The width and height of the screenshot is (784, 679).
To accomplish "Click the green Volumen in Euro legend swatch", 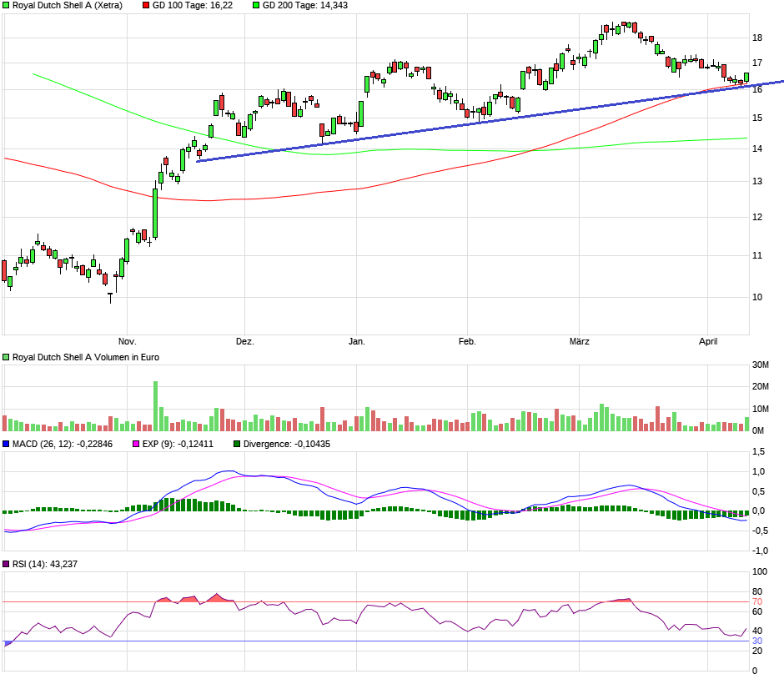I will coord(6,358).
